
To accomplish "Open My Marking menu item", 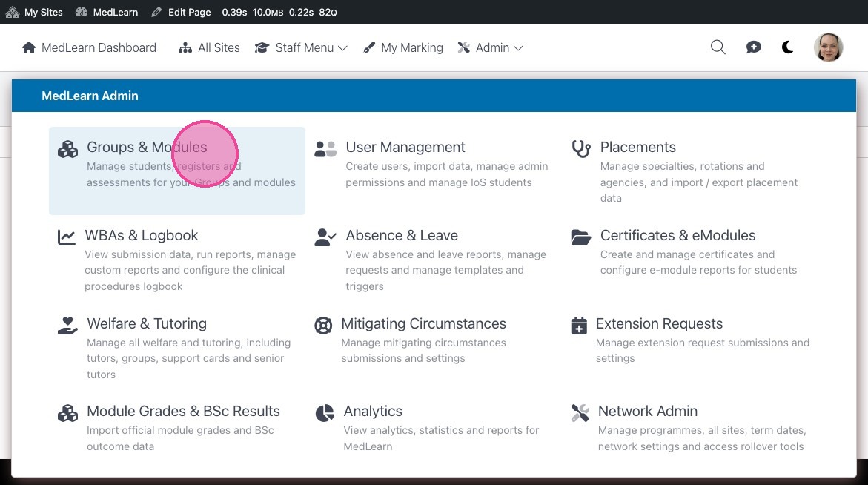I will [403, 47].
